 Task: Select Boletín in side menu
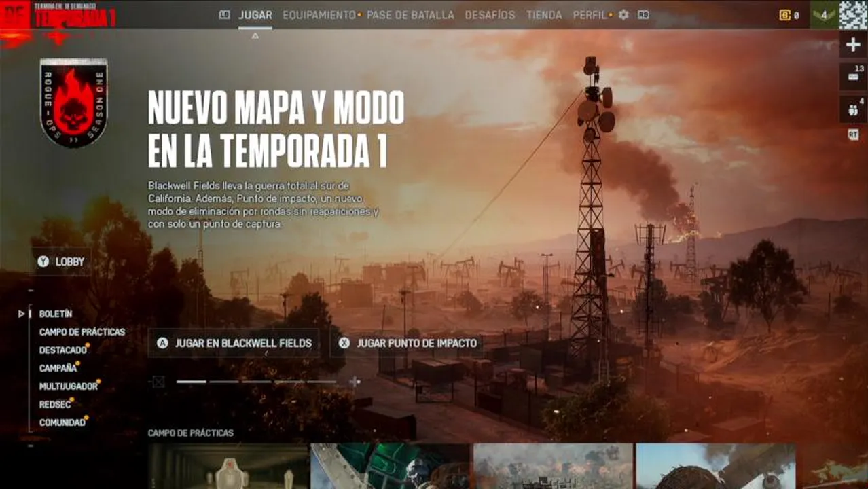point(56,314)
